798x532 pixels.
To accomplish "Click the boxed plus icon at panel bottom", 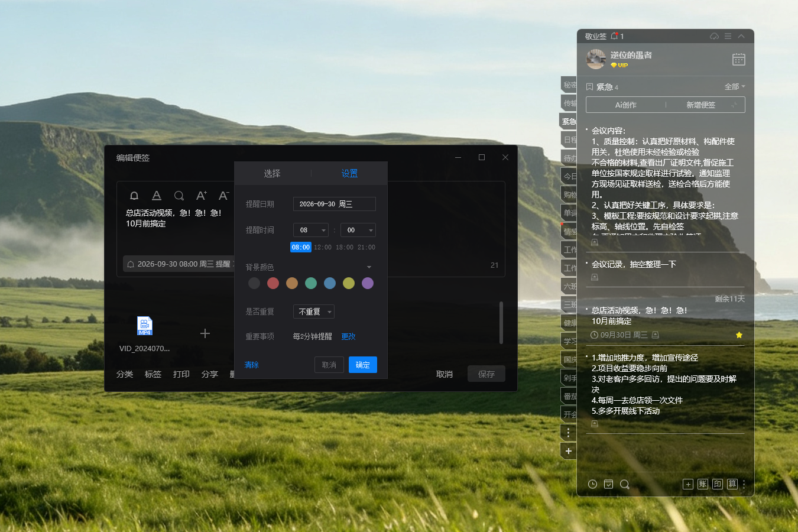I will (x=688, y=484).
